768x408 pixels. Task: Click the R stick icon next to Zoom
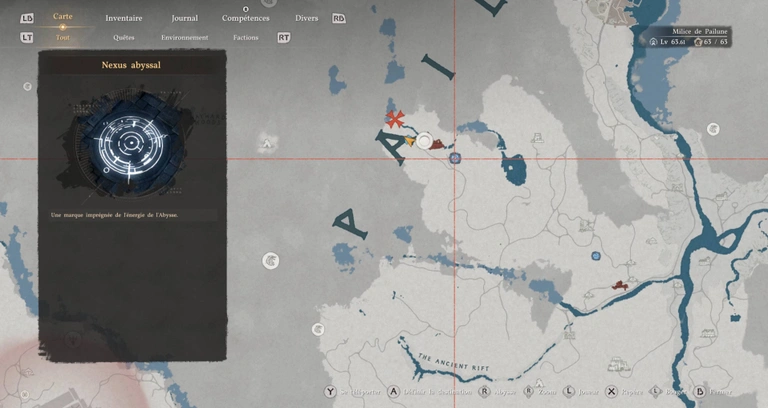pos(528,391)
